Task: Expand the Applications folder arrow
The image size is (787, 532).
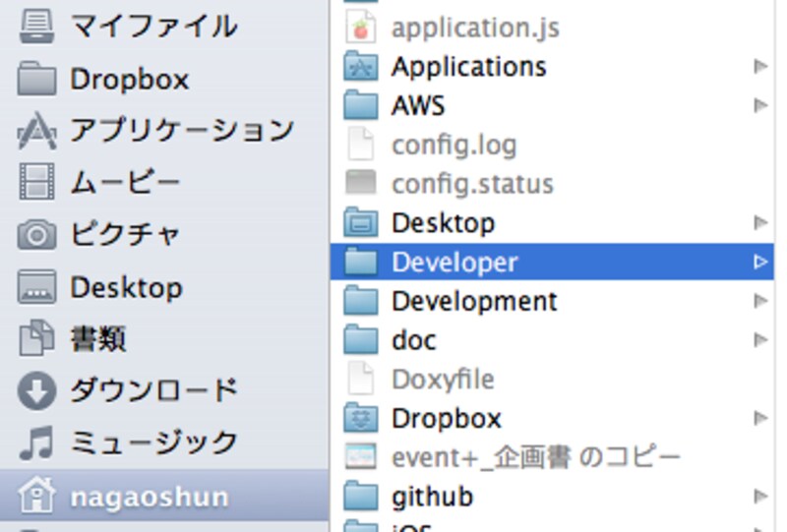Action: click(760, 66)
